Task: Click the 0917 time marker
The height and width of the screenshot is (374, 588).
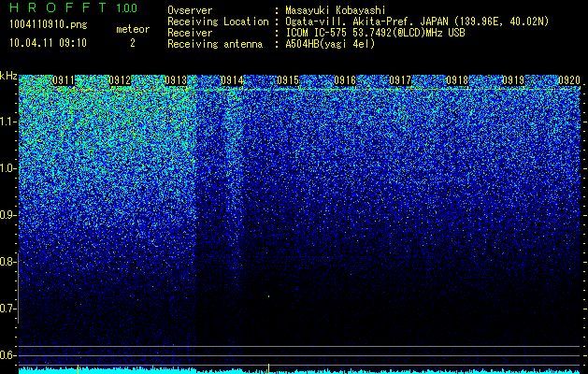Action: [400, 80]
